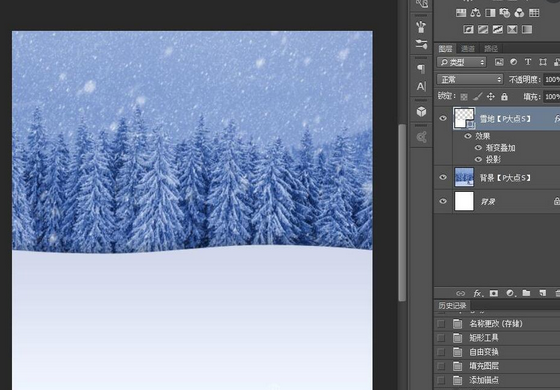This screenshot has width=560, height=390.
Task: Open the 正常 blend mode dropdown
Action: pyautogui.click(x=470, y=79)
